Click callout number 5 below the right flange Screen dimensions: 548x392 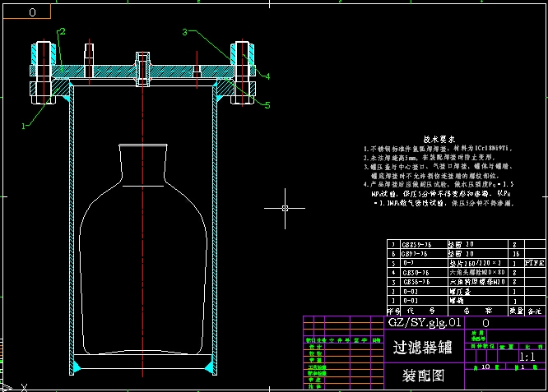pyautogui.click(x=267, y=105)
